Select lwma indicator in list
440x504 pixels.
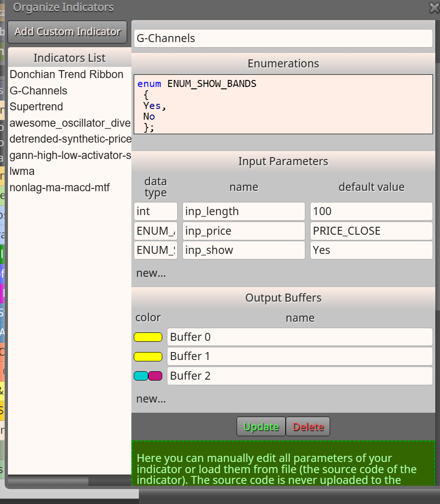pos(22,171)
